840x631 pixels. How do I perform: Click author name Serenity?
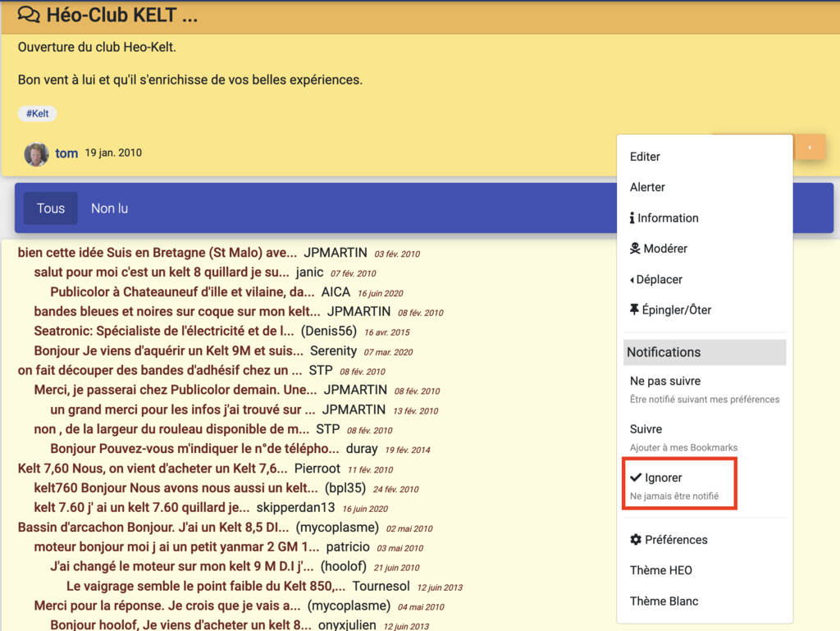point(333,351)
